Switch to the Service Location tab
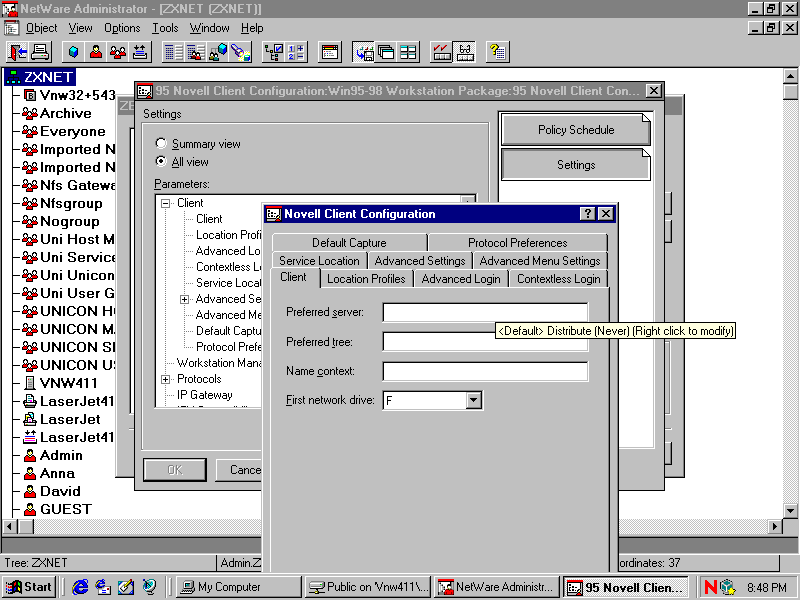The image size is (800, 600). pyautogui.click(x=319, y=261)
